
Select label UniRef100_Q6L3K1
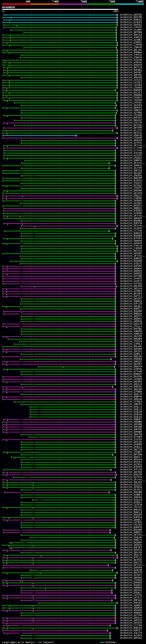[131, 50]
